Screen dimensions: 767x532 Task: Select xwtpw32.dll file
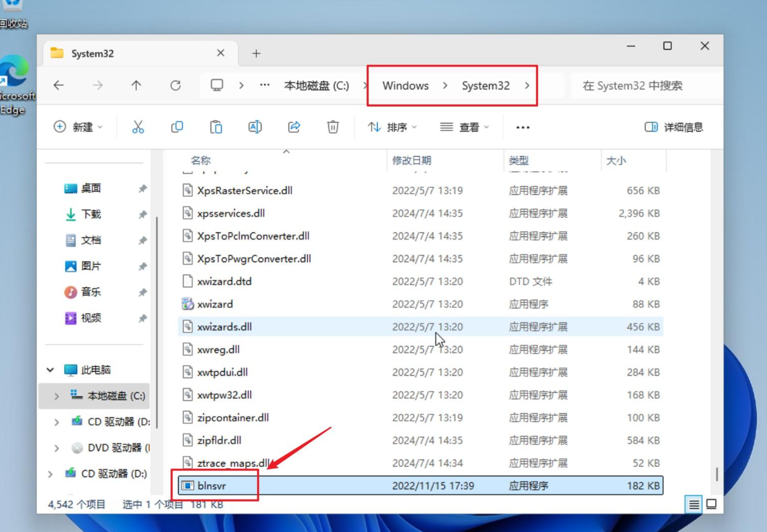click(421, 395)
